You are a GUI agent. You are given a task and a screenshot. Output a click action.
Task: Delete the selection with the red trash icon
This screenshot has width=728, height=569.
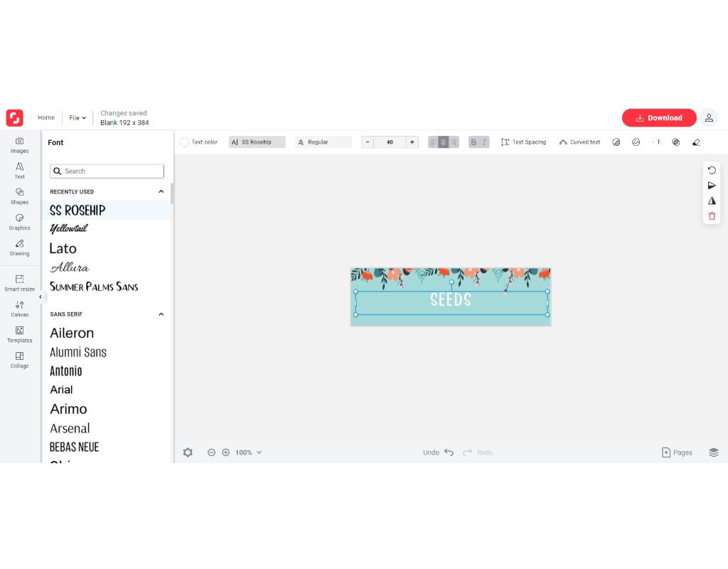pyautogui.click(x=712, y=216)
